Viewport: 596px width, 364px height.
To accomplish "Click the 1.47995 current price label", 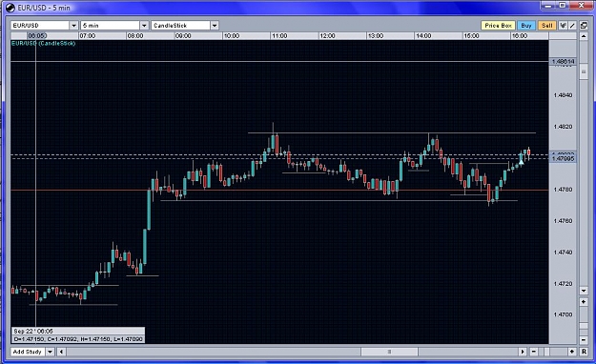I will pos(564,158).
